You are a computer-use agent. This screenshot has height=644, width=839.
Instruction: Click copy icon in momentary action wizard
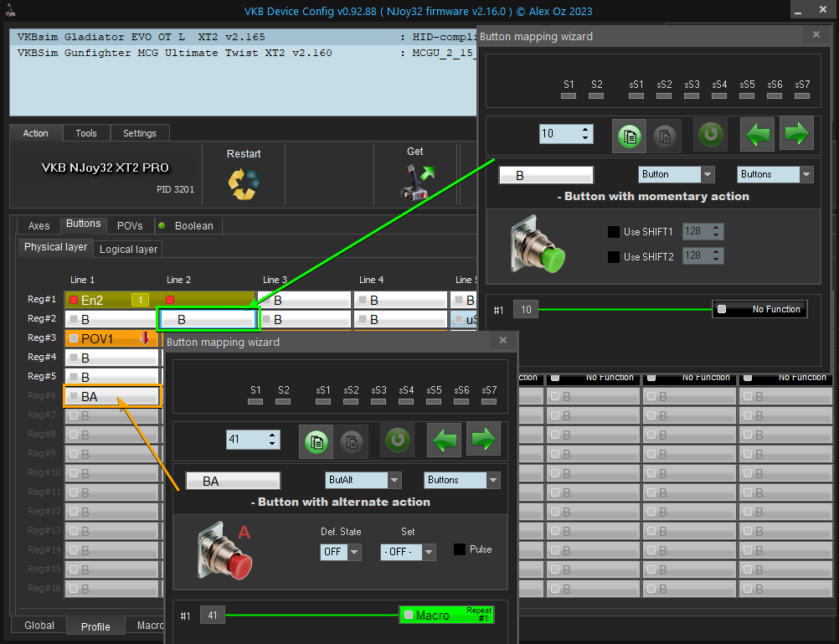tap(629, 135)
